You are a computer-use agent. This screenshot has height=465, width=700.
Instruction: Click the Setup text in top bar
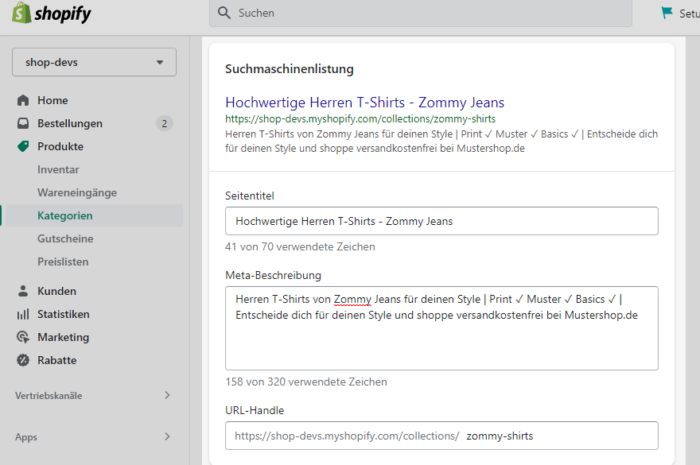pos(689,13)
